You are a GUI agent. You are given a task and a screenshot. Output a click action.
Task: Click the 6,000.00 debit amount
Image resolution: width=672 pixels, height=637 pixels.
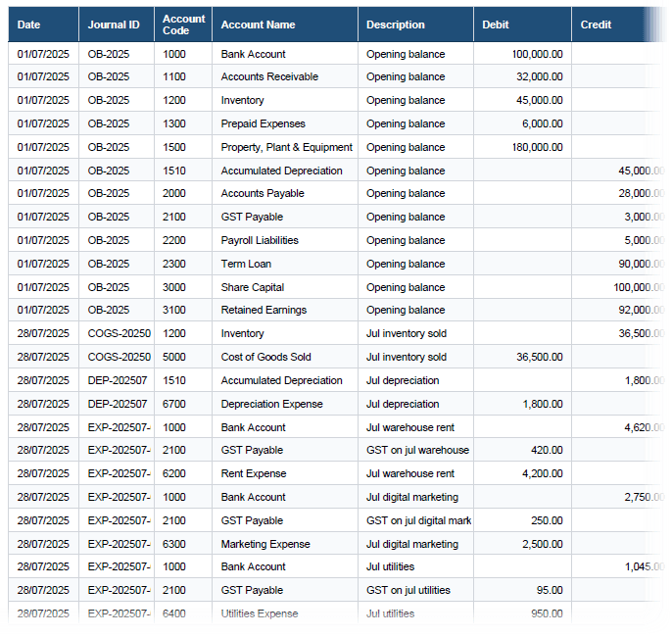(x=542, y=123)
